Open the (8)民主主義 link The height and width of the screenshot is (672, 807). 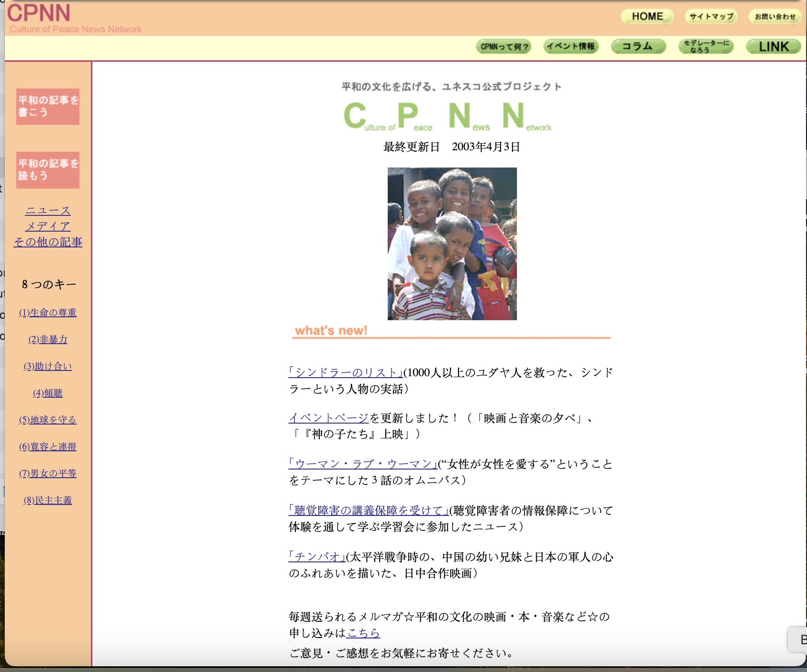click(48, 500)
